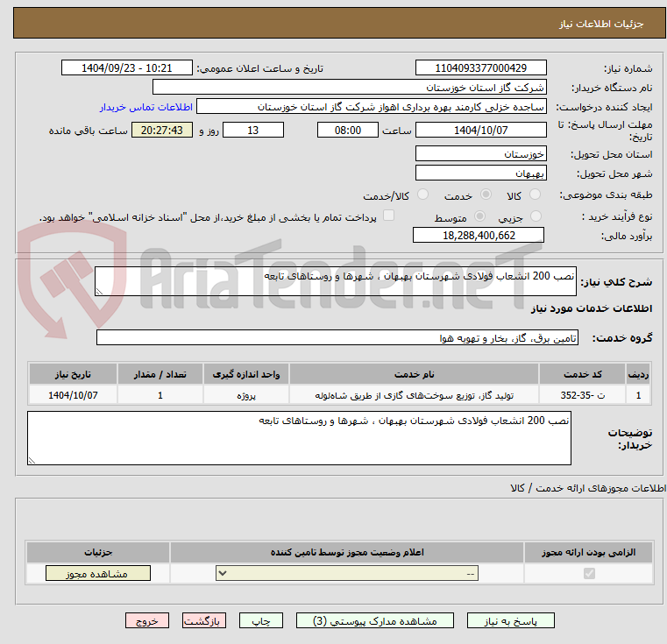Open مشاهده مدارک پیوستی (3) attachments
Viewport: 667px width, 644px height.
pos(375,620)
